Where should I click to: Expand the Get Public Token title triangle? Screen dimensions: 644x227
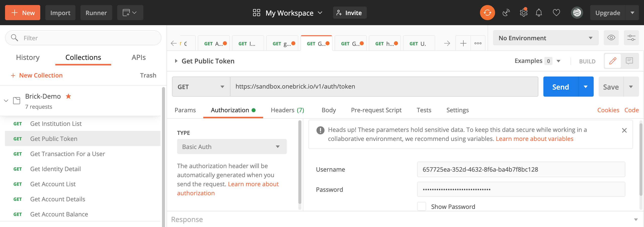(176, 61)
